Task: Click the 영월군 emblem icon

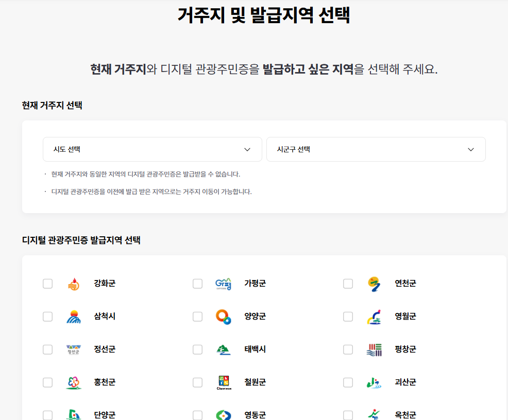Action: click(374, 317)
